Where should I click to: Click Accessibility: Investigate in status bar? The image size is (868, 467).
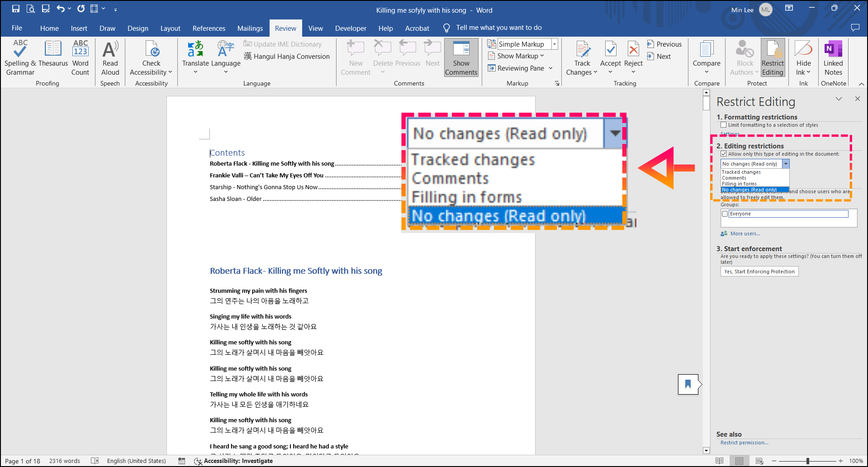click(x=233, y=461)
